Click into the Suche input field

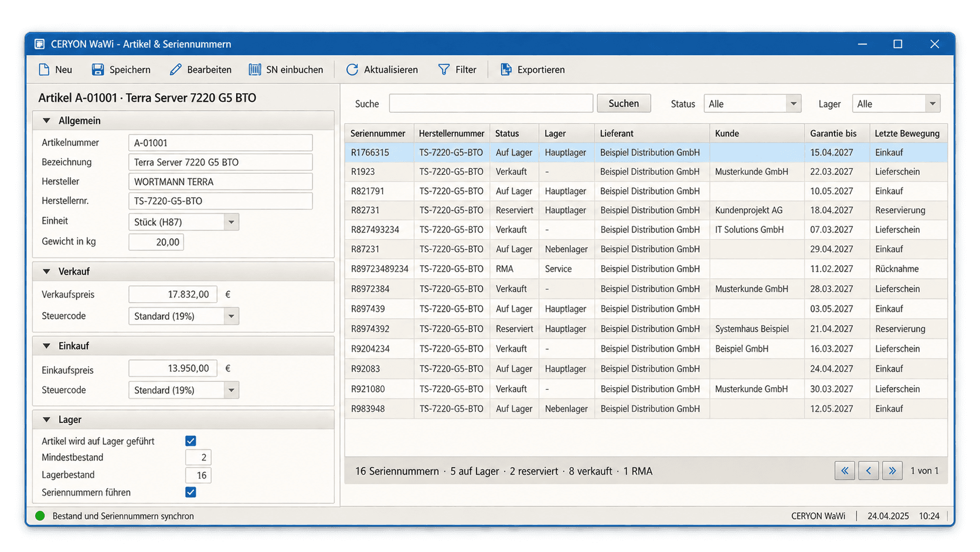coord(491,103)
